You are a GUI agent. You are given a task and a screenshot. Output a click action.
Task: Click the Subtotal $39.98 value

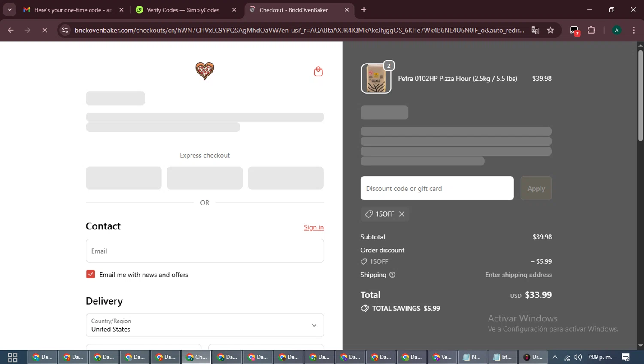click(x=542, y=237)
